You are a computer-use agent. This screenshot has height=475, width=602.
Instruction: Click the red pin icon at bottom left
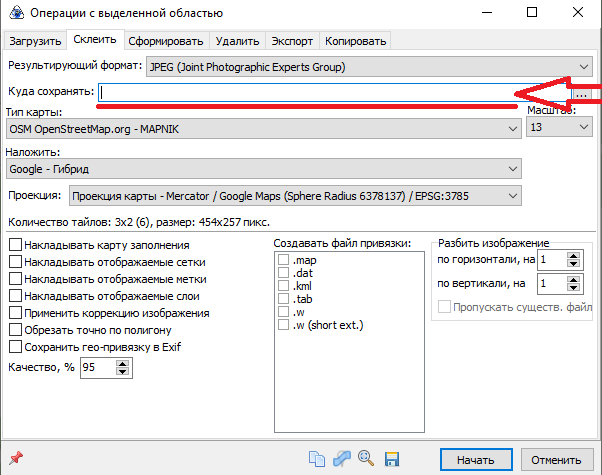[x=15, y=460]
